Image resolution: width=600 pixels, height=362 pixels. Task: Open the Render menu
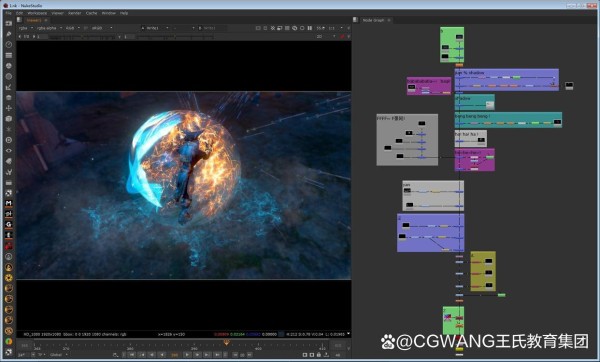tap(75, 13)
